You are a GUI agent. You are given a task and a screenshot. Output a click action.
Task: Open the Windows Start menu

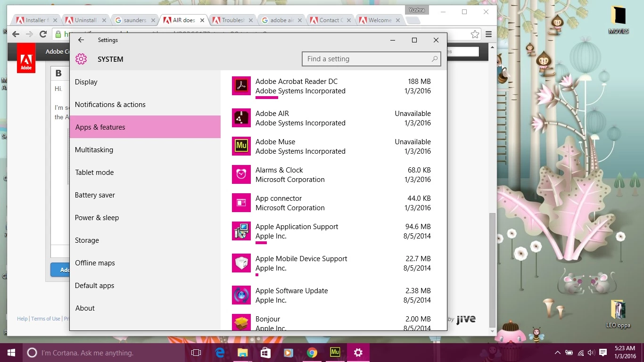click(11, 353)
